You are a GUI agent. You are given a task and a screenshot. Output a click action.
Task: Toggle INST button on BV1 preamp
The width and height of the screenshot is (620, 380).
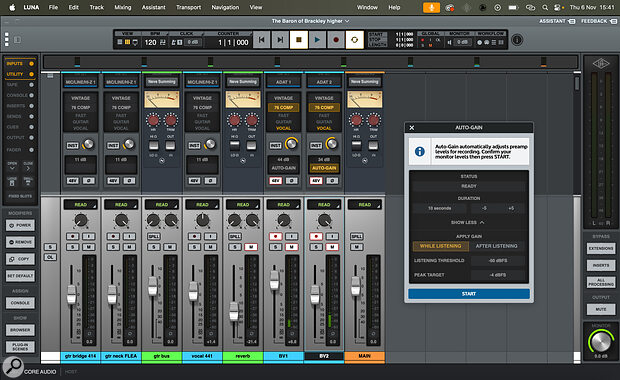tap(276, 146)
